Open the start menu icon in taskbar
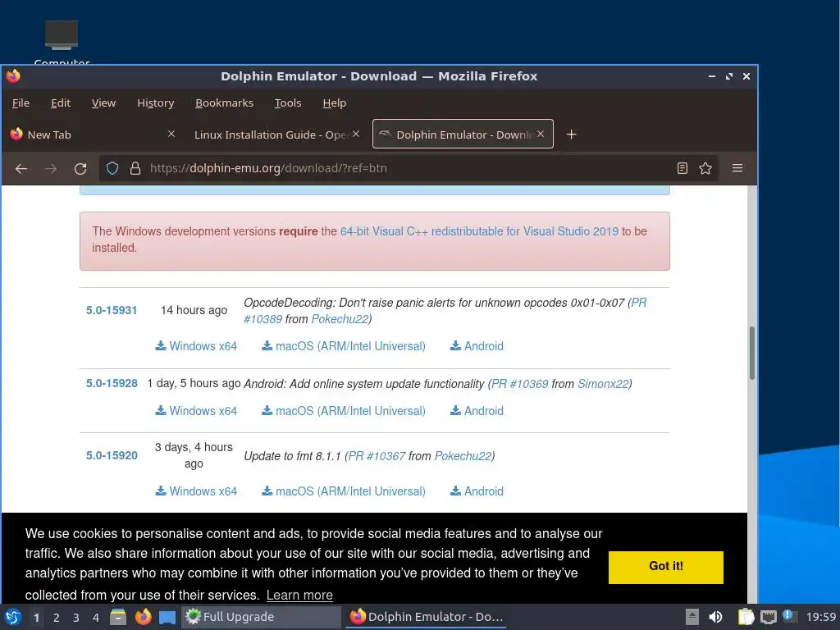 [13, 617]
